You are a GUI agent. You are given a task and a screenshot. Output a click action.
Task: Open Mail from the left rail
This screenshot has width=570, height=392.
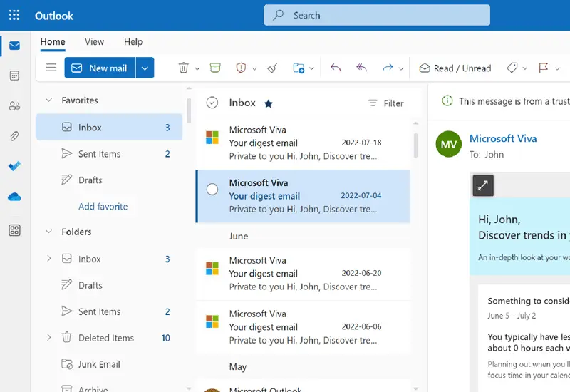(14, 46)
